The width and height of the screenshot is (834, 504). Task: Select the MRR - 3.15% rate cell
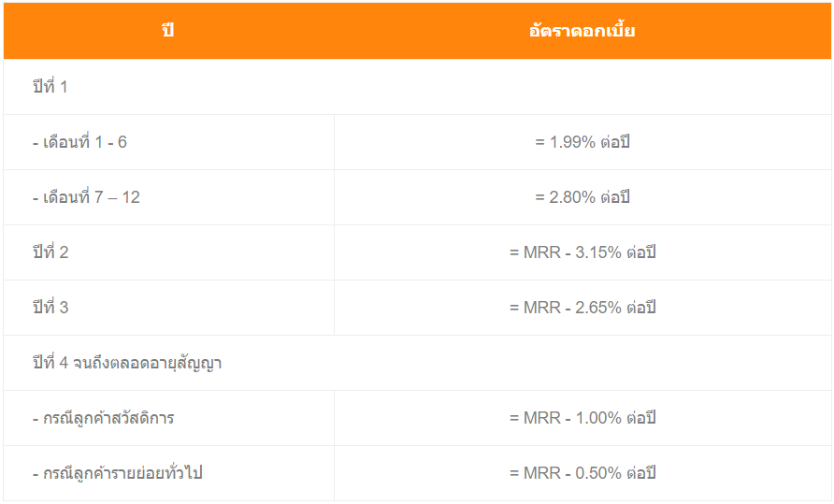(x=582, y=252)
